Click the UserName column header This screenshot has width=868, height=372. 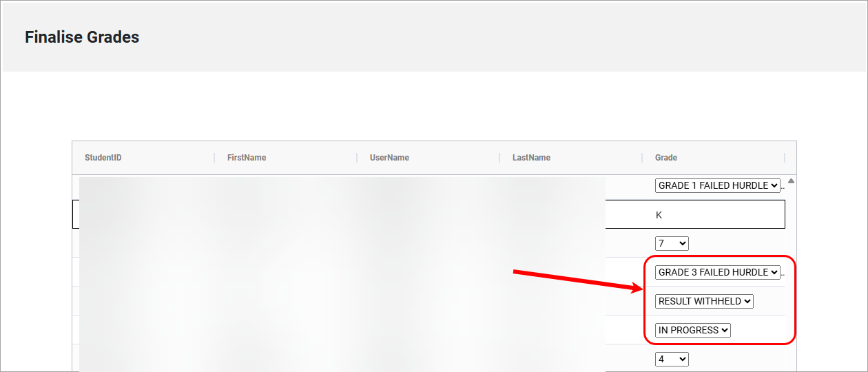[x=428, y=158]
